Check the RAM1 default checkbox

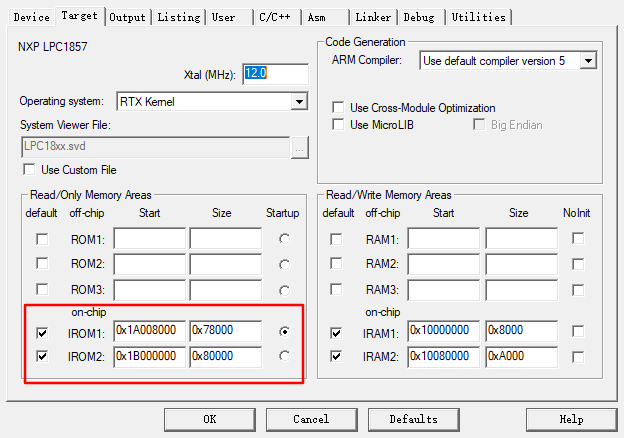point(336,239)
